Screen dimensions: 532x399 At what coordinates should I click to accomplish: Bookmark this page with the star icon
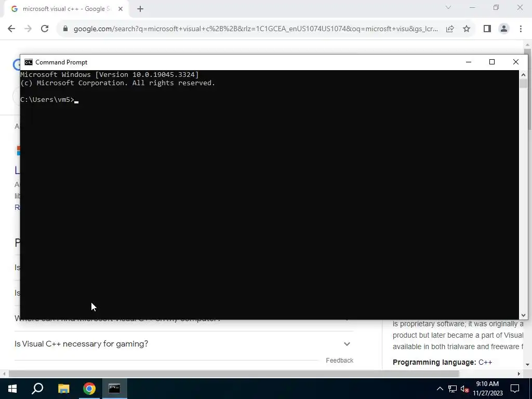click(467, 29)
